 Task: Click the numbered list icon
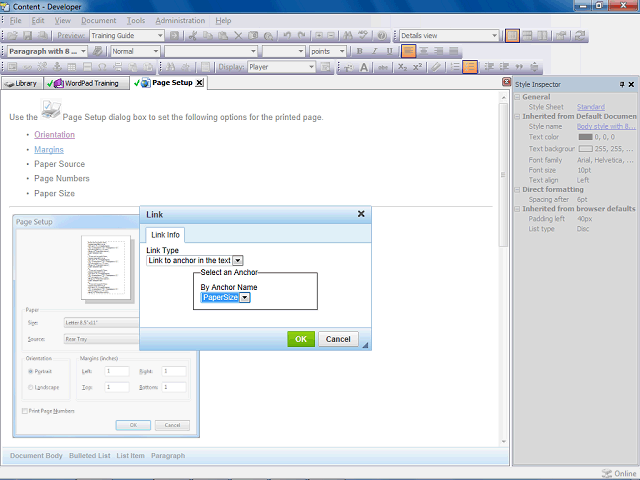tap(455, 67)
